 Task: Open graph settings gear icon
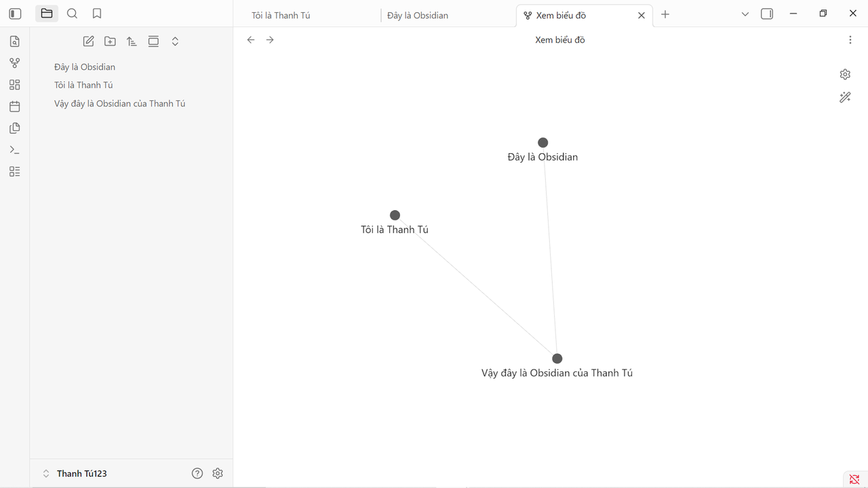845,75
